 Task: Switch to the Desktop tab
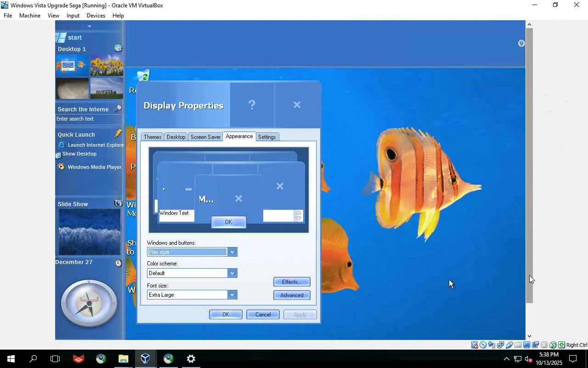click(x=176, y=137)
